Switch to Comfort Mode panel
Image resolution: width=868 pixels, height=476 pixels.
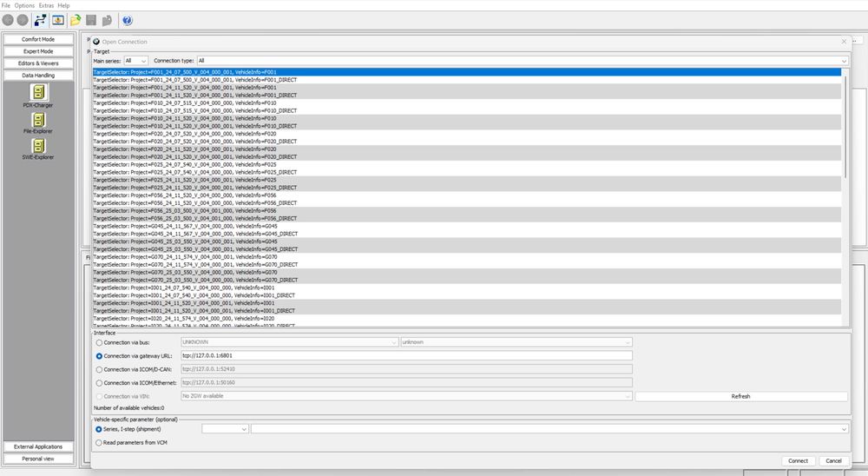38,39
